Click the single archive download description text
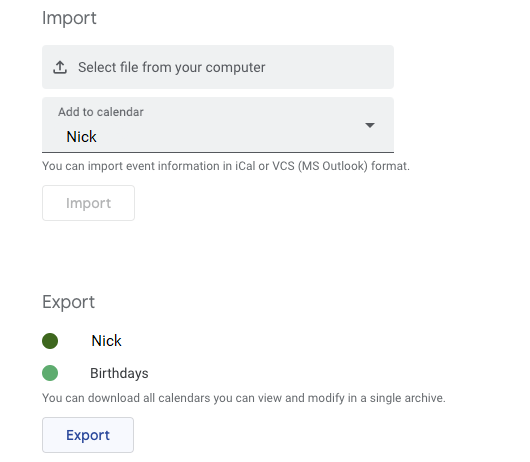This screenshot has height=462, width=530. (x=244, y=398)
